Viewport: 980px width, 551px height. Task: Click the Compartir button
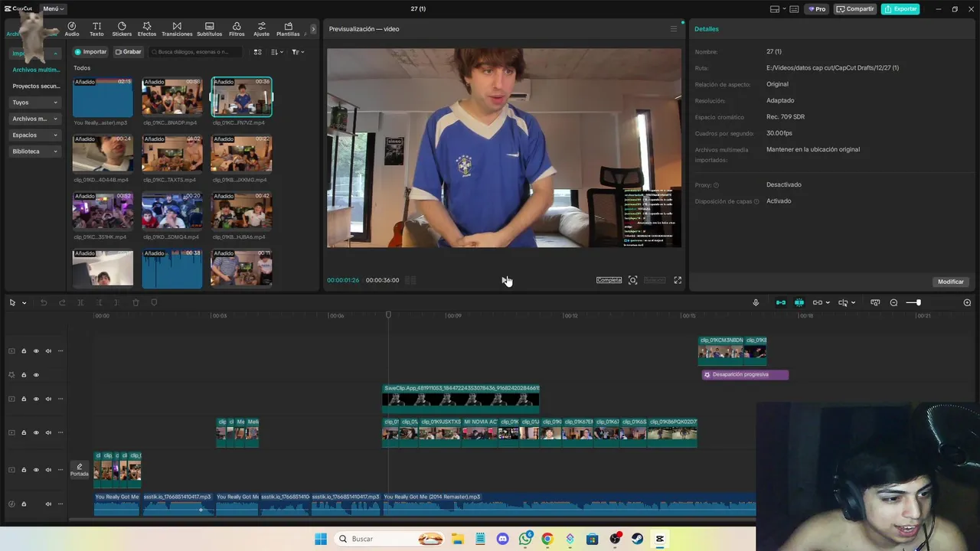tap(855, 9)
